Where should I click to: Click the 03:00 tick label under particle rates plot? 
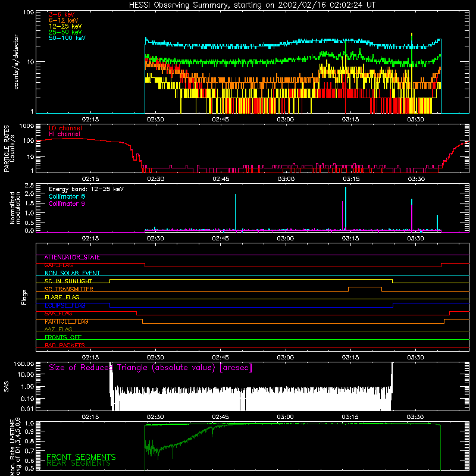click(286, 179)
